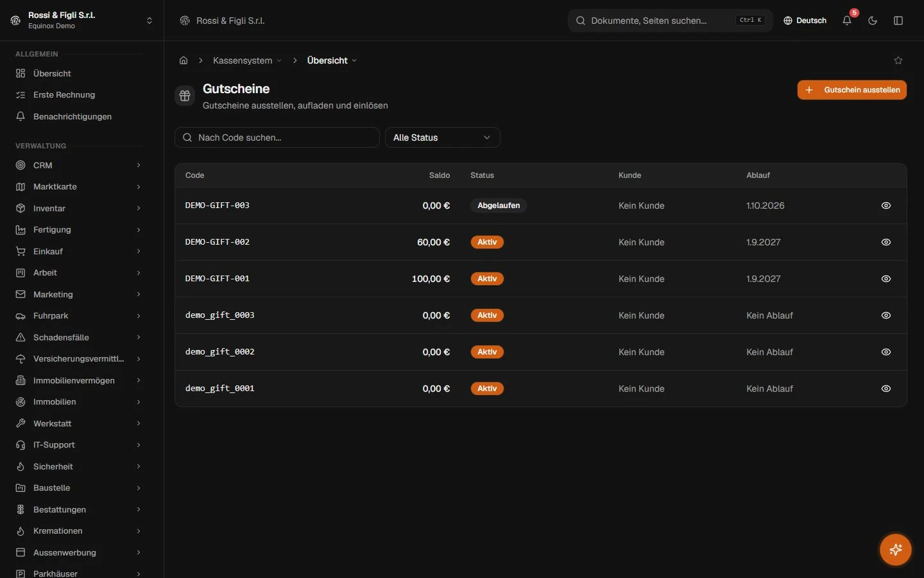
Task: Click the IT-Support headset icon
Action: click(x=21, y=445)
